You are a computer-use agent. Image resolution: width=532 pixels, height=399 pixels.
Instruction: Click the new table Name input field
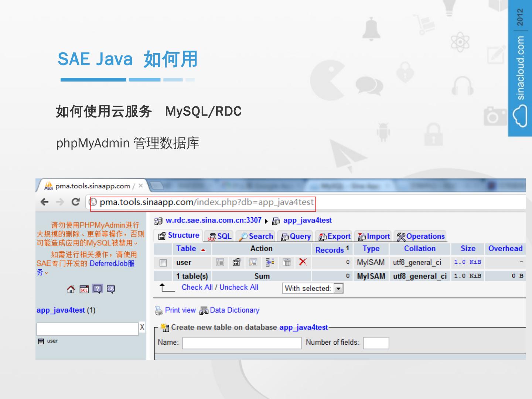tap(242, 343)
